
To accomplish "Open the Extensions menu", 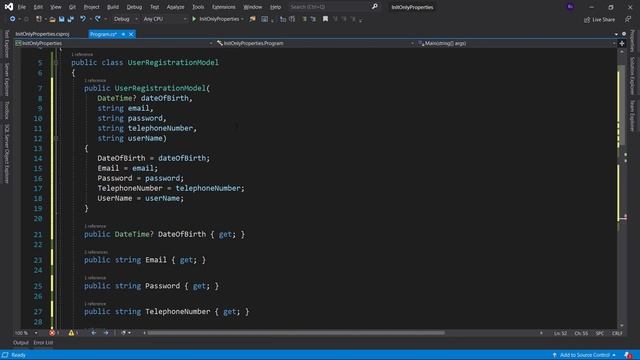I will pos(224,7).
